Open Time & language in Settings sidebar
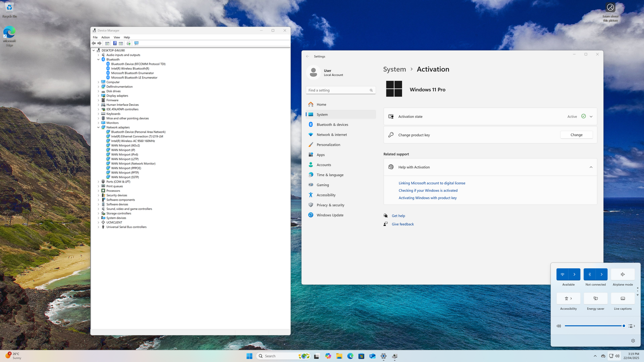Image resolution: width=644 pixels, height=362 pixels. 341,175
